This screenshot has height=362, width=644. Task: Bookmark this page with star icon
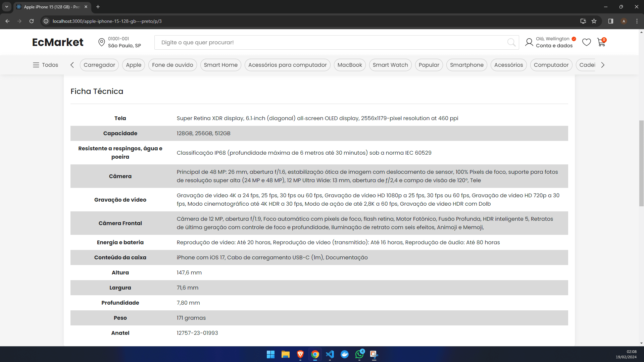point(594,21)
